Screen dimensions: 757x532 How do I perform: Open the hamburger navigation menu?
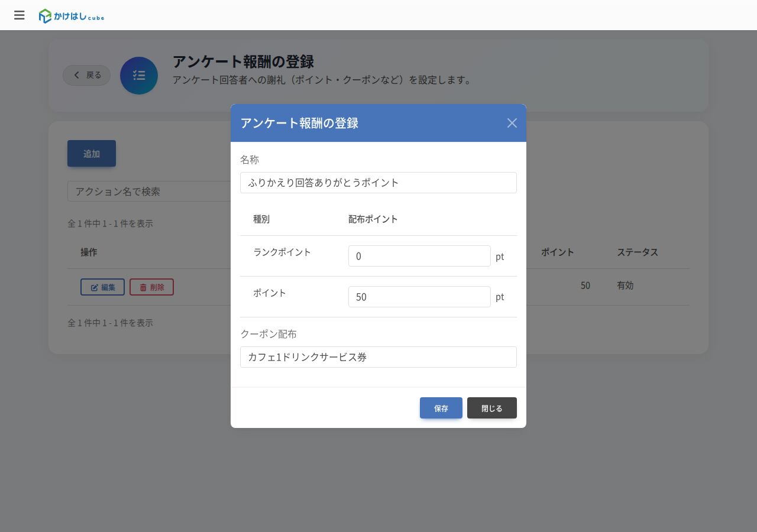pos(20,15)
